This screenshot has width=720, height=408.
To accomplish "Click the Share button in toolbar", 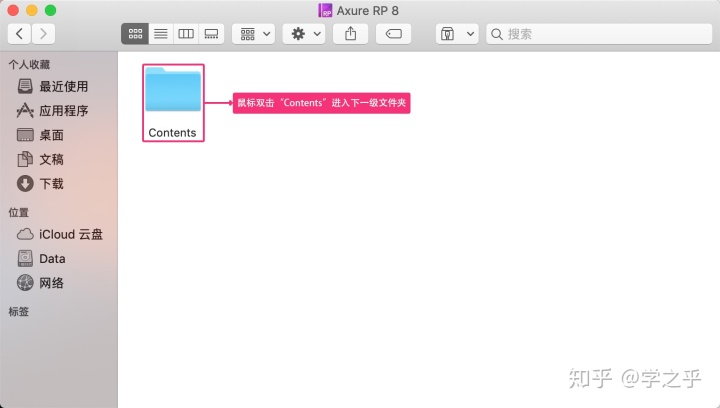I will 351,34.
